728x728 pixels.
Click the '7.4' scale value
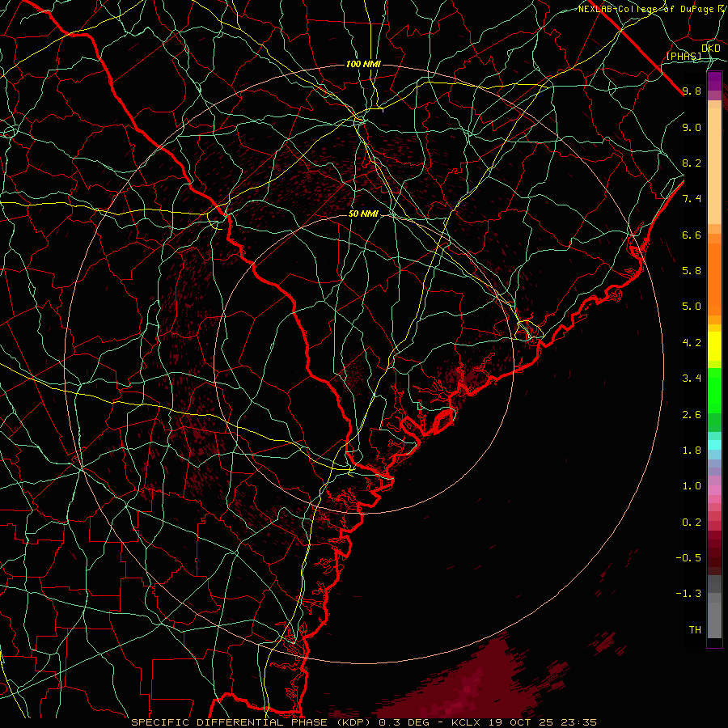(x=692, y=199)
